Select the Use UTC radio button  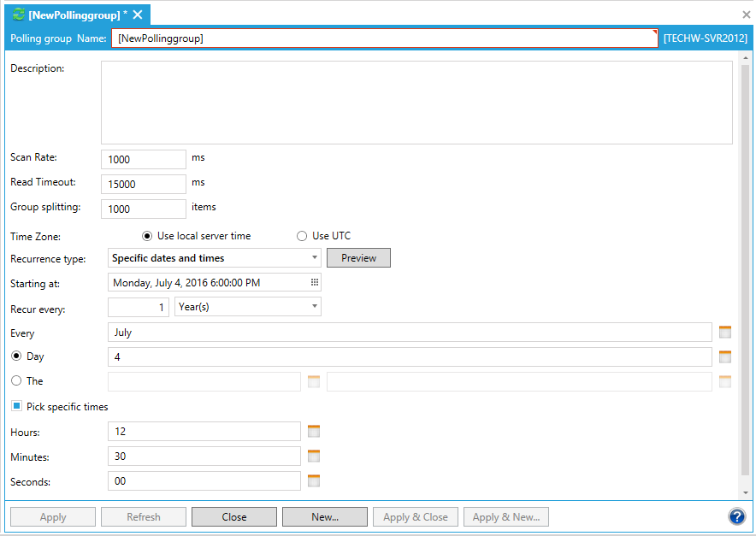click(301, 236)
